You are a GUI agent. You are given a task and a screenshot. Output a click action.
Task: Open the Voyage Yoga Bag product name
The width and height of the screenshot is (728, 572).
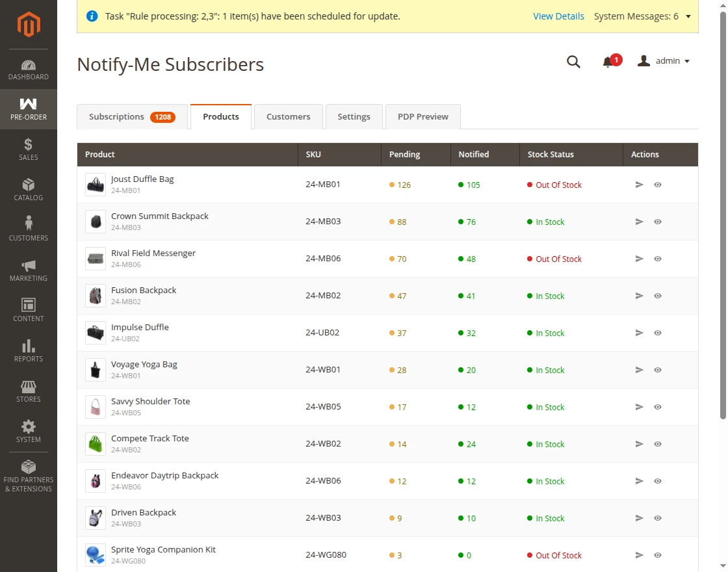pos(144,365)
